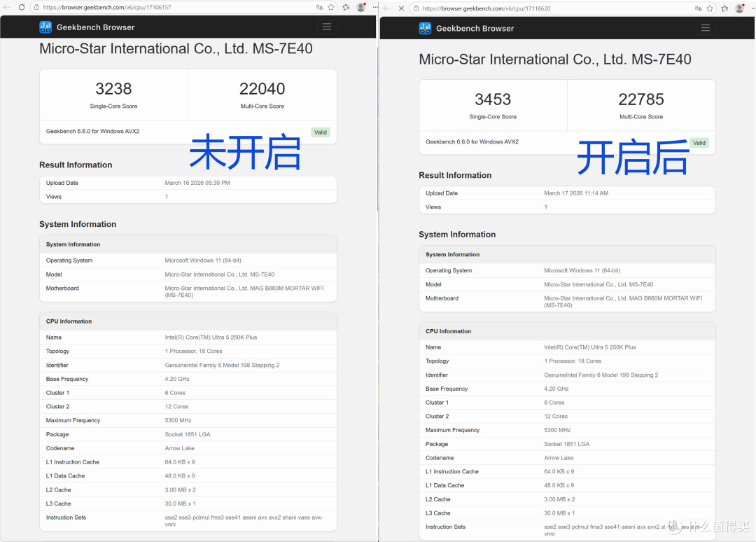This screenshot has width=756, height=542.
Task: Click the upload date 'March 17 2026 11:14 AM'
Action: click(576, 193)
